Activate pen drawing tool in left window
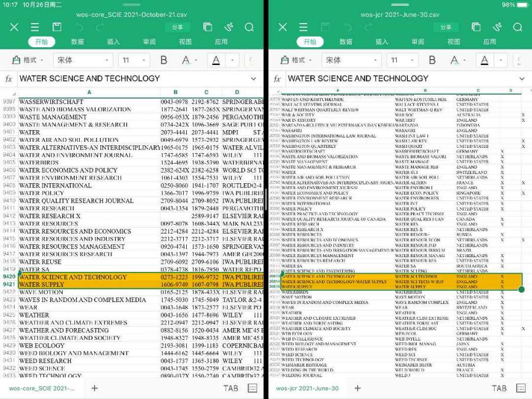Viewport: 532px width, 399px height. [x=228, y=27]
